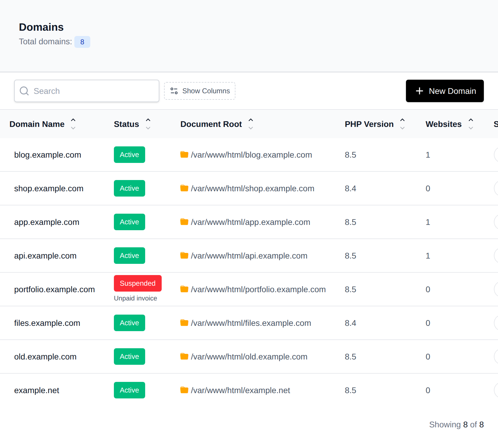Click path /var/www/html/app.example.com
The height and width of the screenshot is (448, 498).
pos(250,222)
